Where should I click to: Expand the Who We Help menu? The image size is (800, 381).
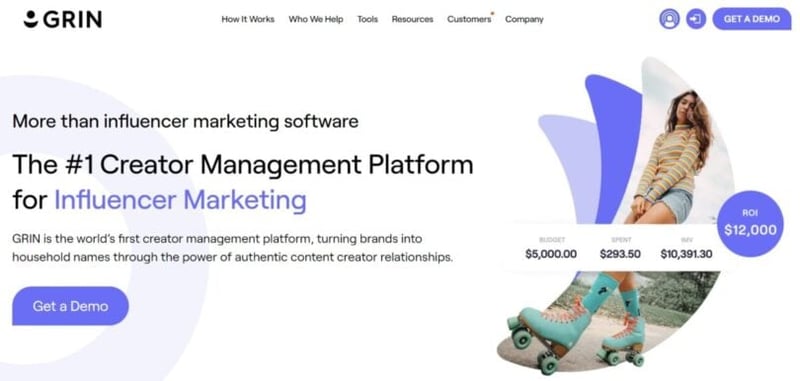(x=315, y=19)
